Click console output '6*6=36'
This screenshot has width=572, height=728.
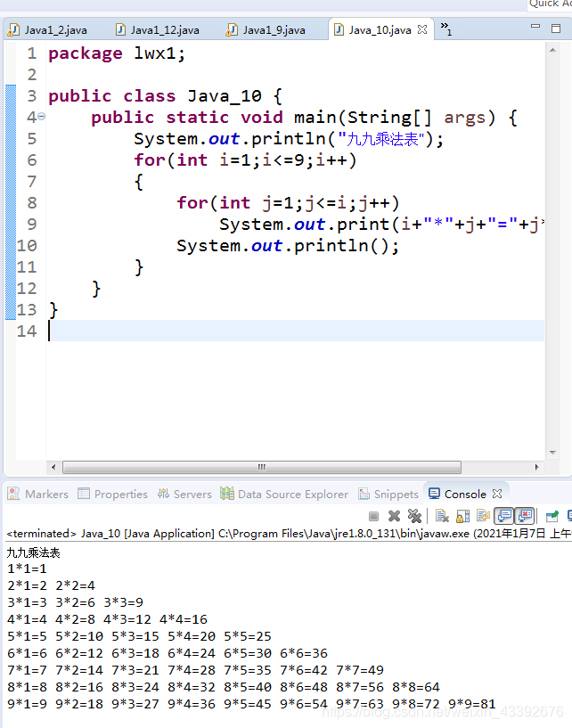[304, 653]
